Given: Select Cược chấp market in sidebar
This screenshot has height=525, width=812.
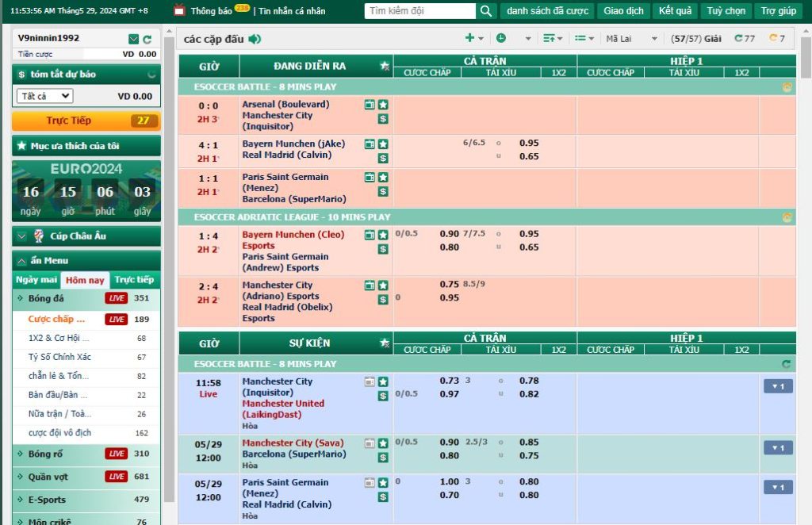Looking at the screenshot, I should [x=56, y=319].
